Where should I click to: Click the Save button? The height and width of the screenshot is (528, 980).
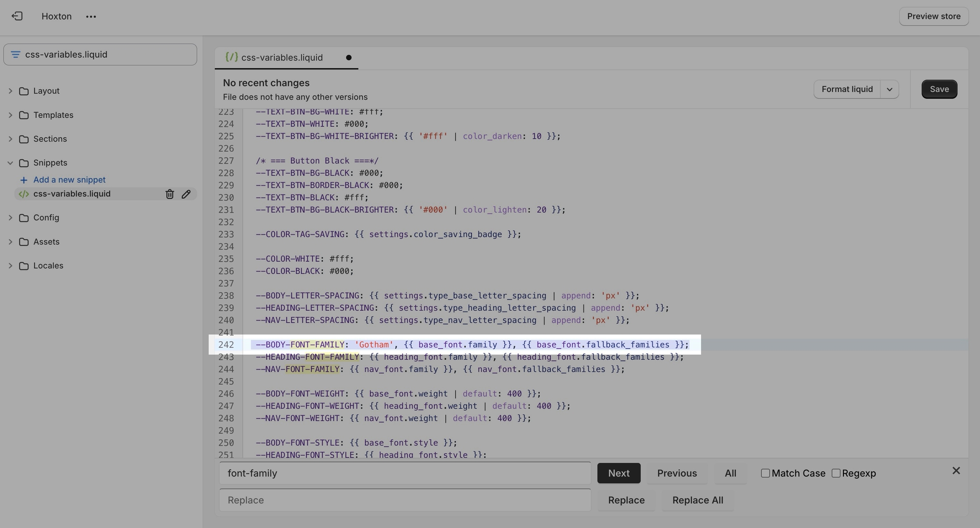tap(939, 89)
